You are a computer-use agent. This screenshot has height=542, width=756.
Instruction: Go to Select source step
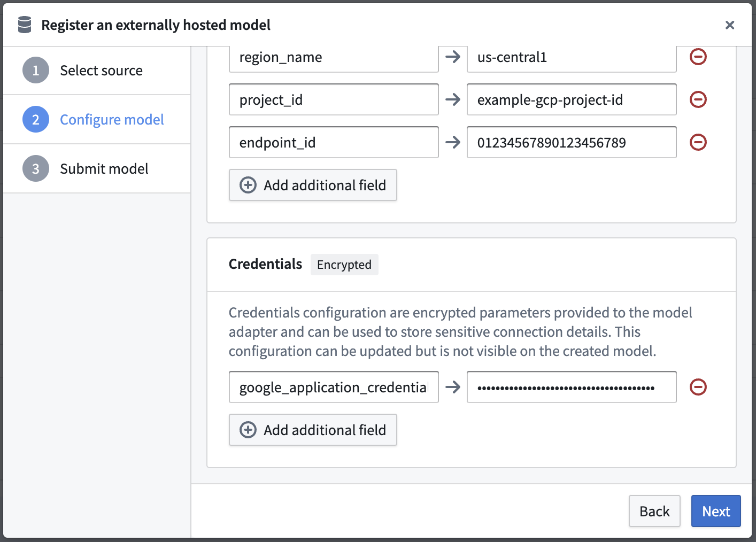(97, 71)
